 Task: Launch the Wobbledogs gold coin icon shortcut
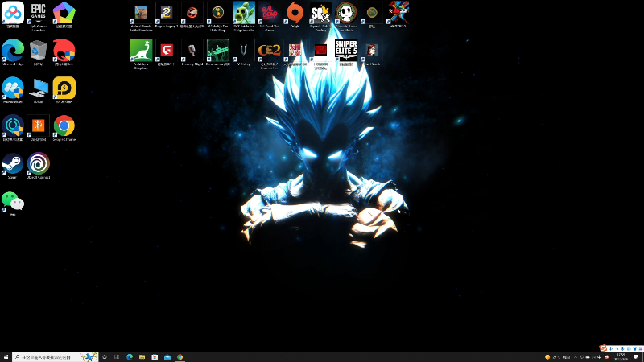(x=217, y=16)
